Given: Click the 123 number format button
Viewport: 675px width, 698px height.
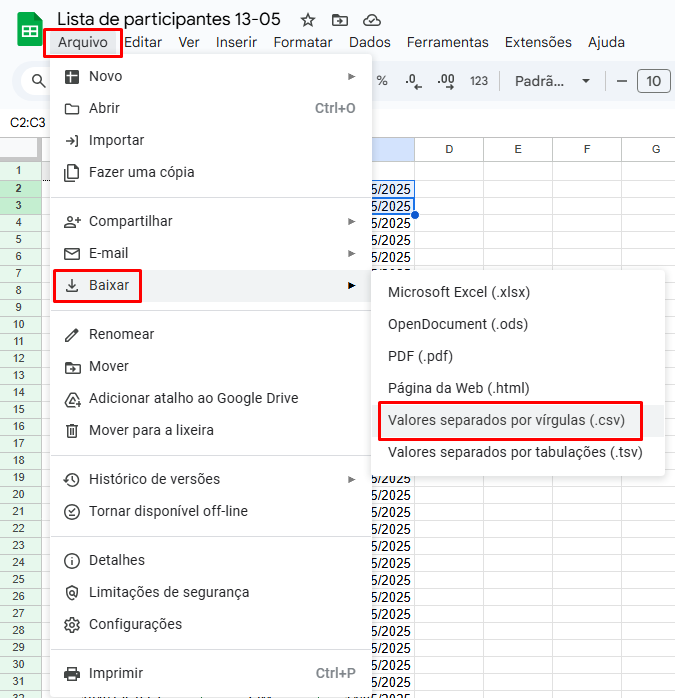Looking at the screenshot, I should coord(479,81).
